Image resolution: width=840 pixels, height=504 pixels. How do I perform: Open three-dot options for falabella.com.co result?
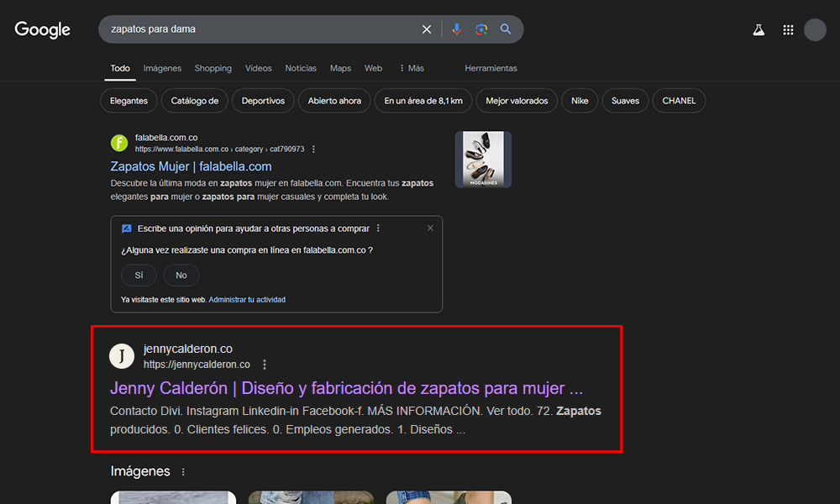tap(313, 150)
